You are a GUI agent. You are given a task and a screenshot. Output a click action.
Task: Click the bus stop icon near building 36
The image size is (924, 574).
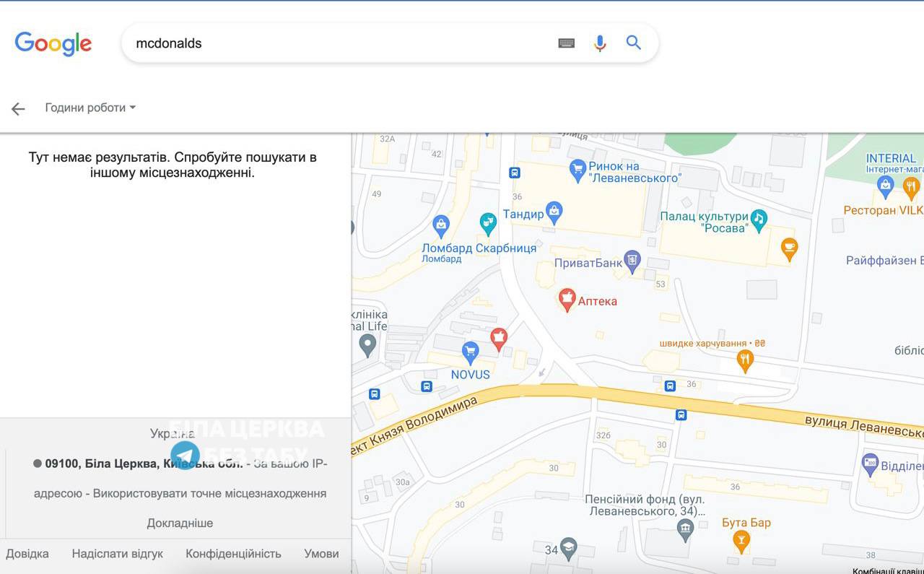(x=670, y=386)
